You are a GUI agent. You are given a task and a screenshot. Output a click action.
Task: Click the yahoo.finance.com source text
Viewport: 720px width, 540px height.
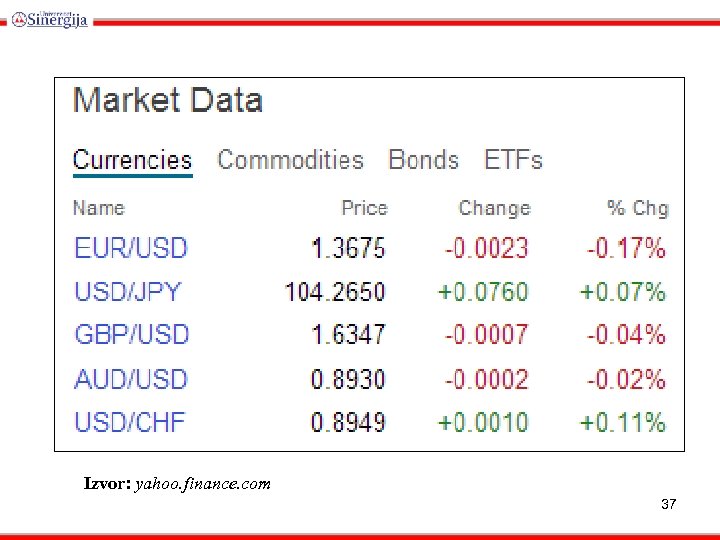(x=202, y=484)
